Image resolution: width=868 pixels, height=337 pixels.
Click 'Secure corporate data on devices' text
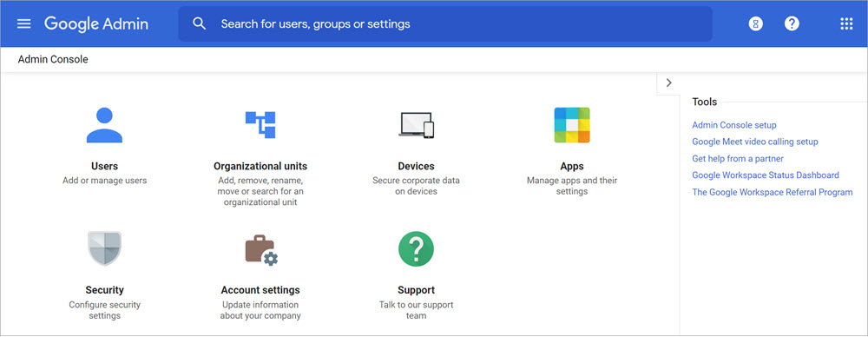[417, 186]
